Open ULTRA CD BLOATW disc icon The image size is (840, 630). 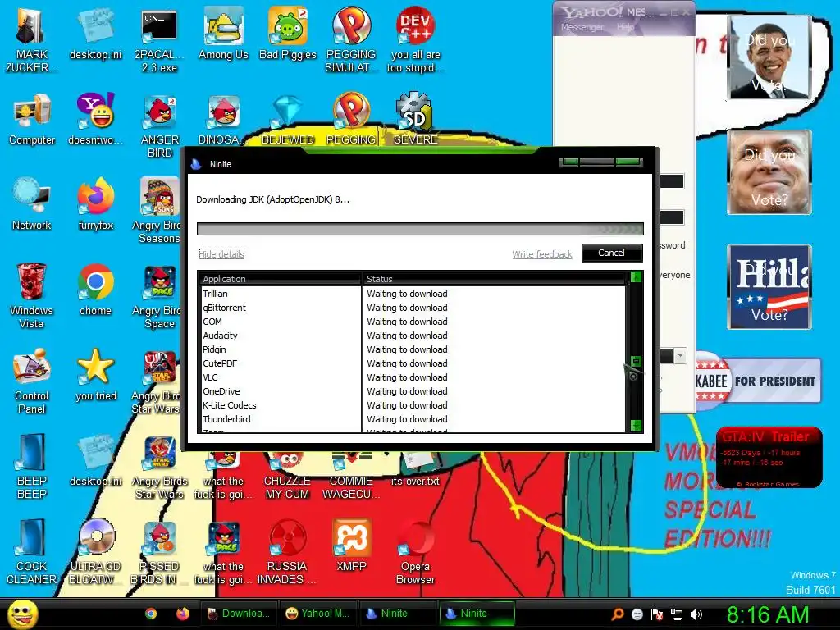[x=96, y=551]
